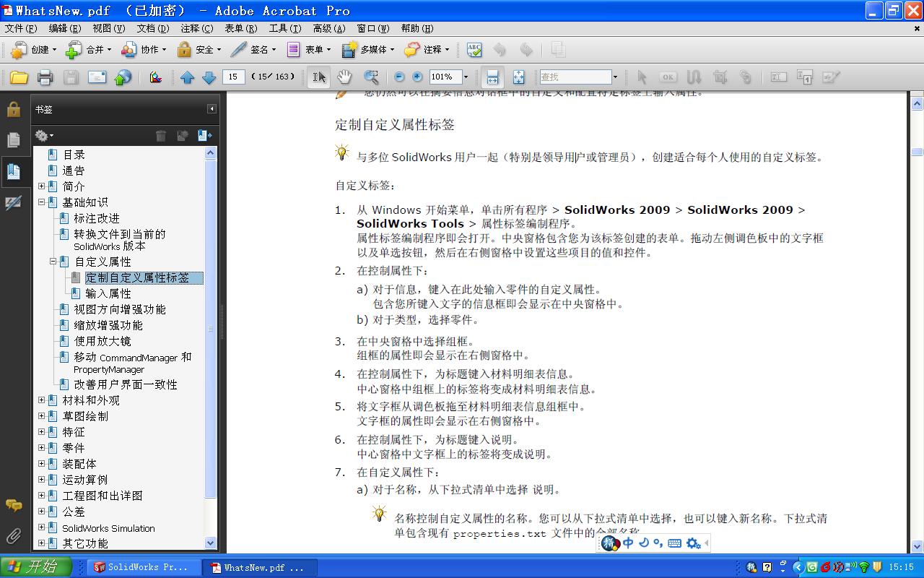Viewport: 924px width, 578px height.
Task: Open the Signatures panel icon in sidebar
Action: (14, 203)
